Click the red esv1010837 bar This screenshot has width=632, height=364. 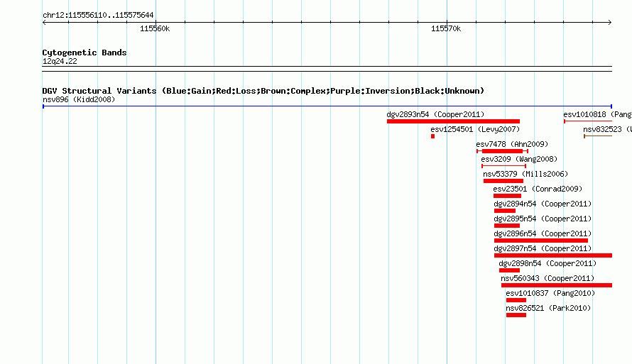point(516,300)
